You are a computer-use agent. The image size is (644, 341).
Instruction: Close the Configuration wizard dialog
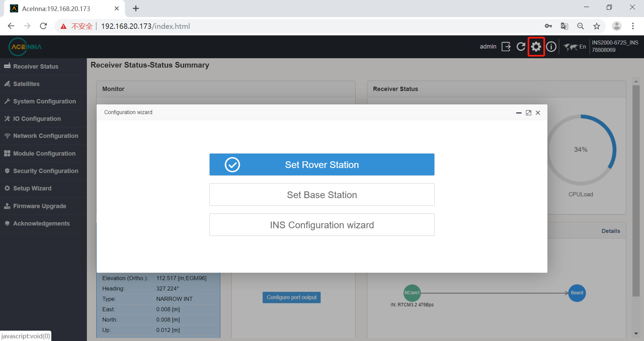point(538,113)
